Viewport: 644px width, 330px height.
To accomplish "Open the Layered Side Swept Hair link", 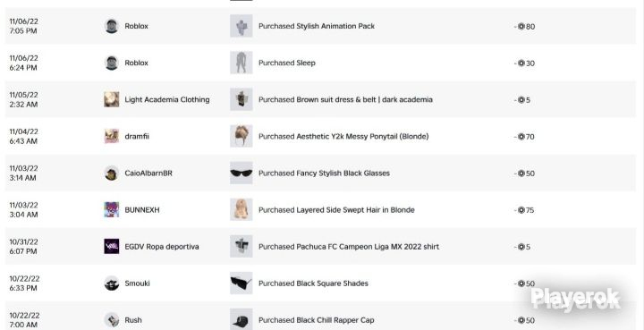I will click(x=336, y=210).
